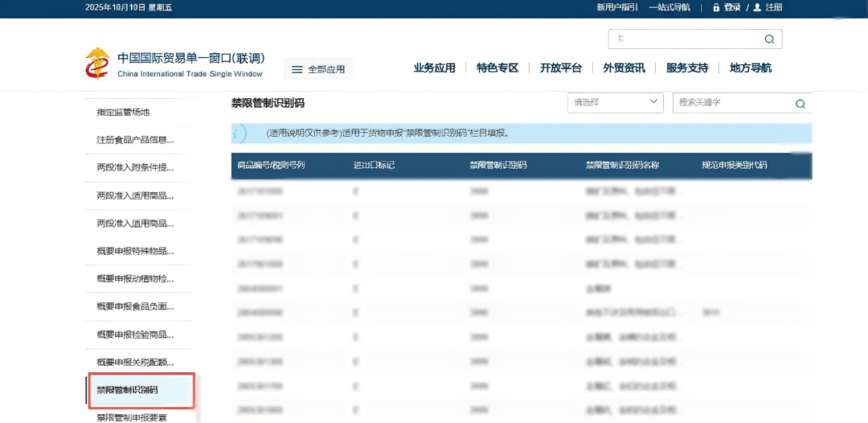Select the 开放平台 menu item

560,68
